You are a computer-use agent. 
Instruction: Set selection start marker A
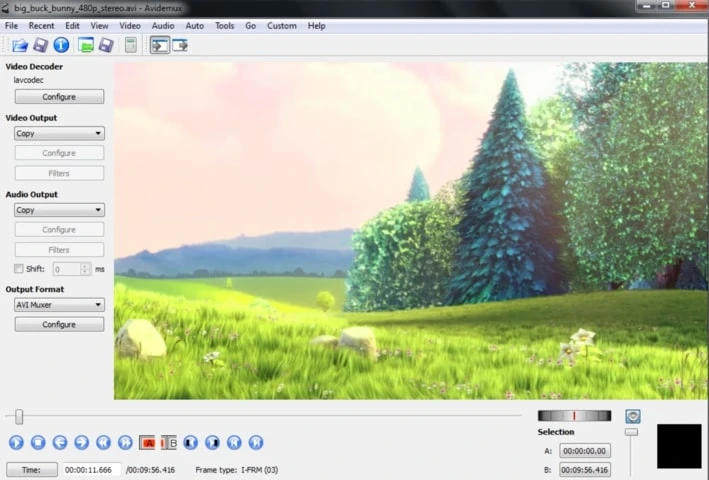tap(148, 442)
